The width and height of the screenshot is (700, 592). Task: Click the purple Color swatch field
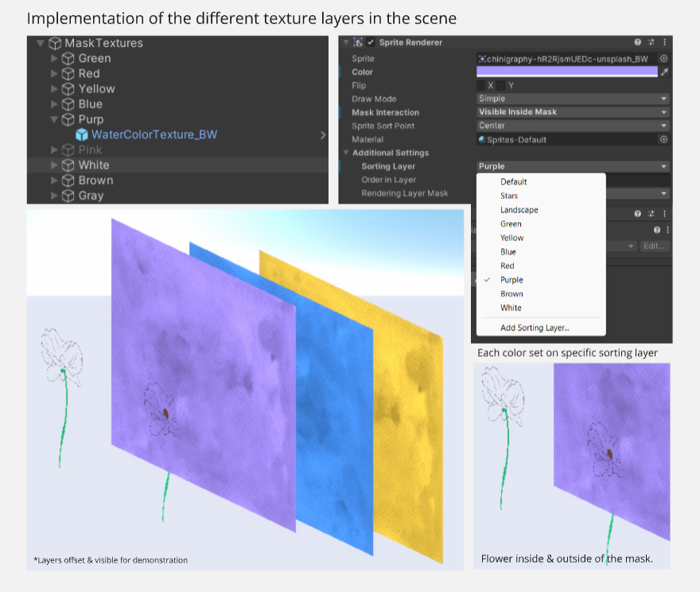click(566, 72)
